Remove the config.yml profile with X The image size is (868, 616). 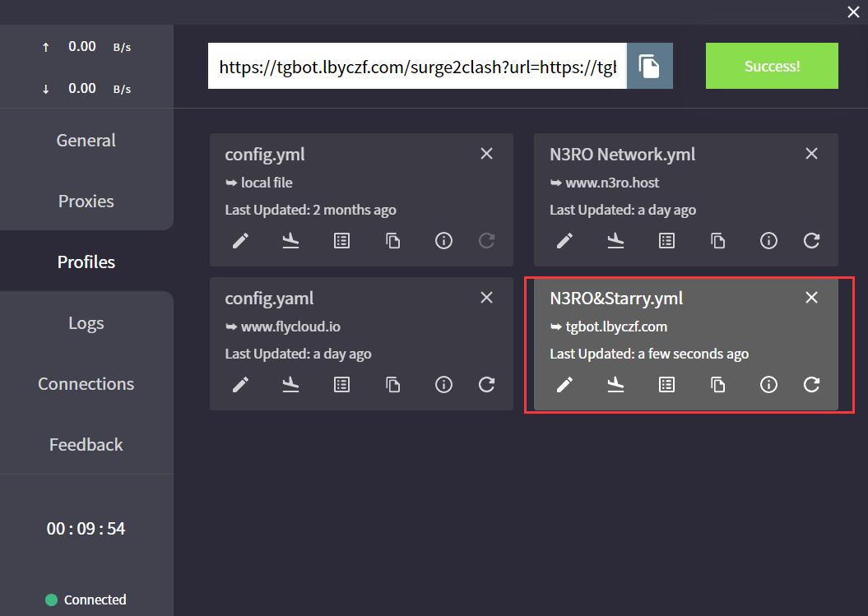[486, 154]
